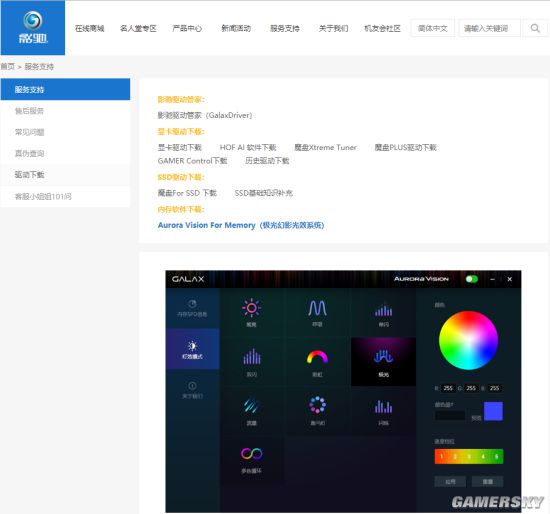The image size is (550, 514).
Task: Select the bar-chart effect right of 呼吸
Action: coord(383,313)
